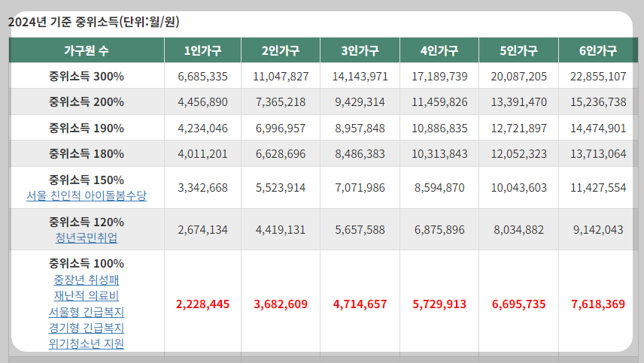Screen dimensions: 644x363
Task: Click the value 4,456,890
Action: point(202,101)
